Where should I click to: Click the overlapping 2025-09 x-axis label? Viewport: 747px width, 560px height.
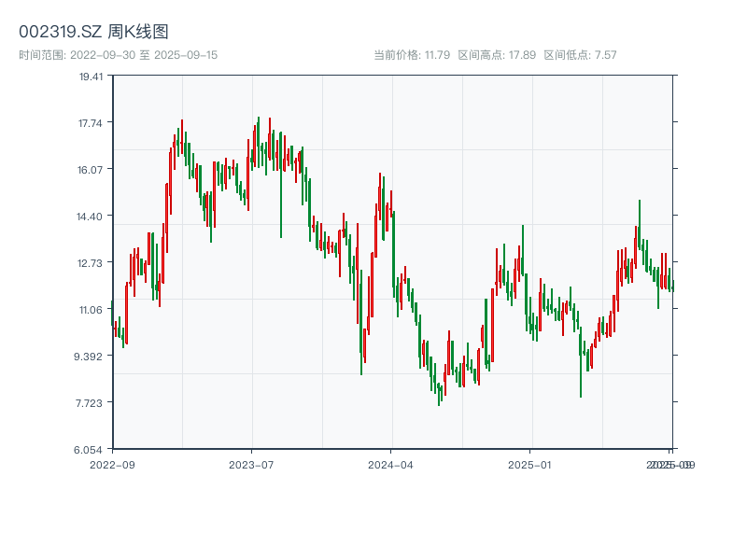[670, 465]
